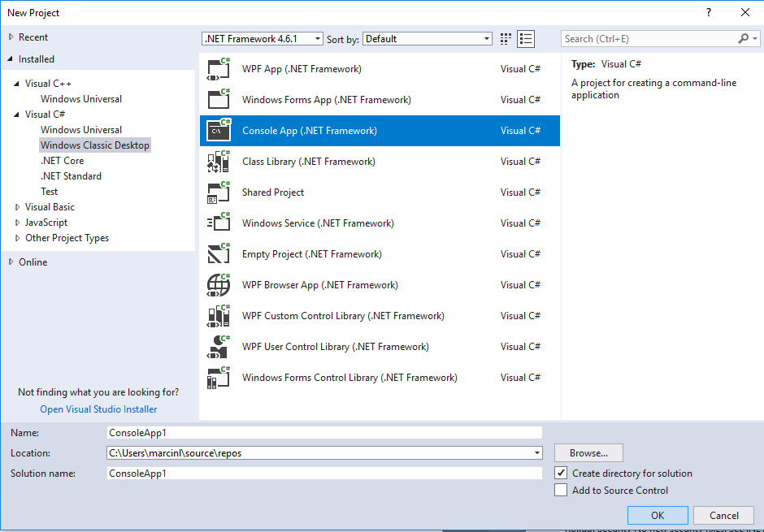764x532 pixels.
Task: Open Visual Studio Installer link
Action: click(98, 409)
